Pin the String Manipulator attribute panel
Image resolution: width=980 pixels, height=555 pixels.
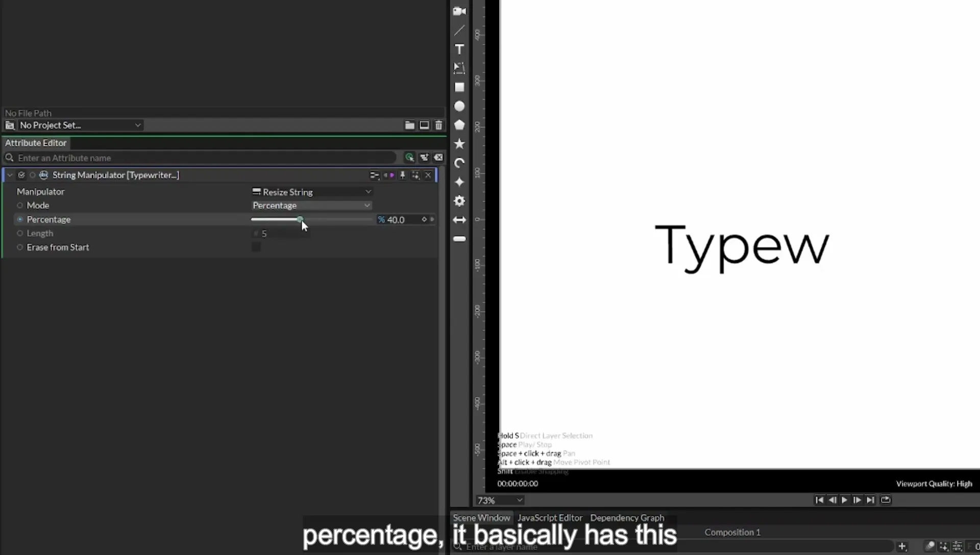403,175
